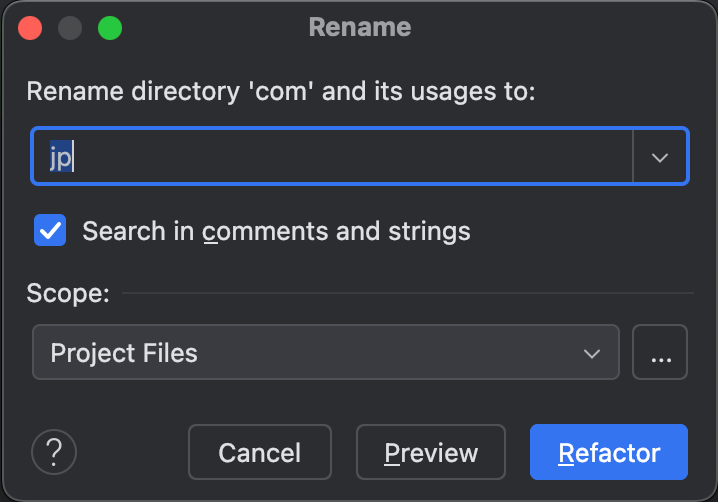The height and width of the screenshot is (502, 718).
Task: Click the 'Rename directory com' prompt label
Action: coord(281,91)
